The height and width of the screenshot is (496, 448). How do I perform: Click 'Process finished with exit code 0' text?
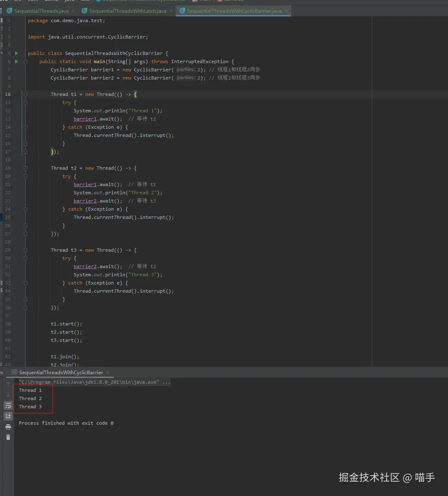(66, 423)
